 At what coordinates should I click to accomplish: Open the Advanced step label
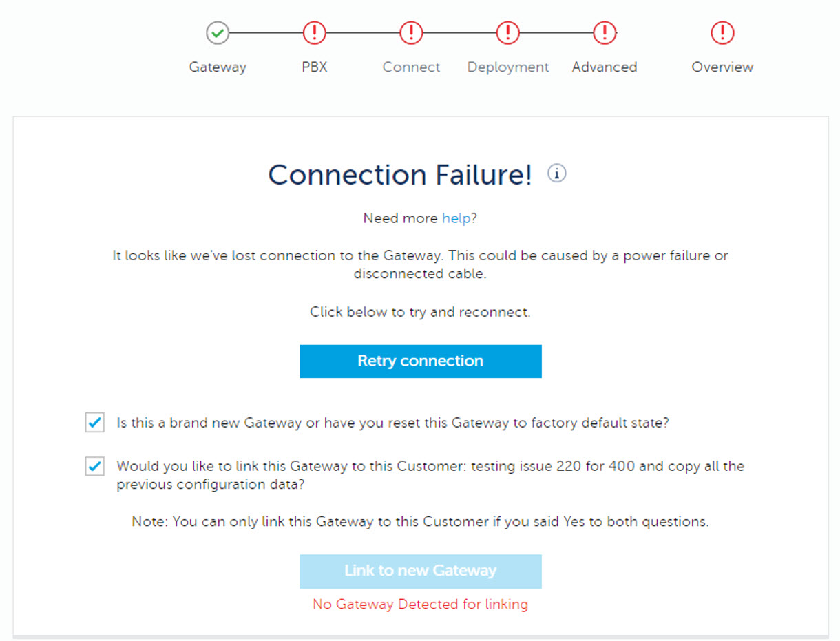(x=605, y=67)
